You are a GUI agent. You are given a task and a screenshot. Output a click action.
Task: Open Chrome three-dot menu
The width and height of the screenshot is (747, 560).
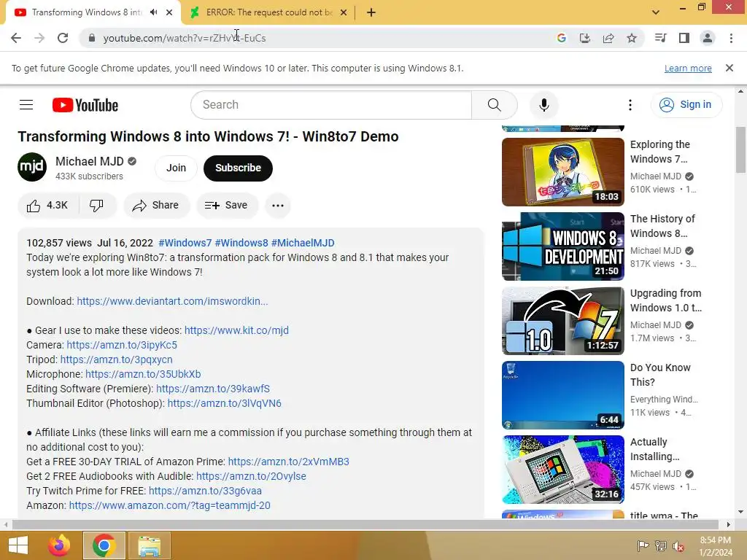pyautogui.click(x=731, y=38)
